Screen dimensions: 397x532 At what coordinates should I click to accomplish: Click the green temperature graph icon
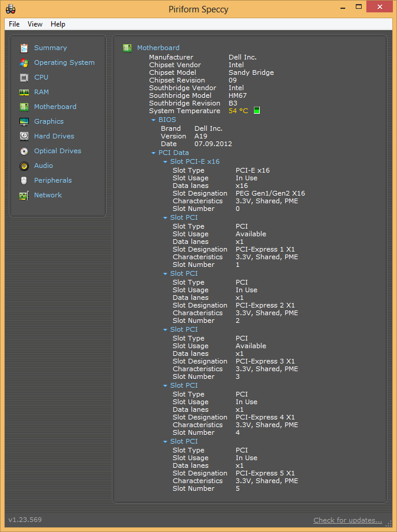pos(257,110)
